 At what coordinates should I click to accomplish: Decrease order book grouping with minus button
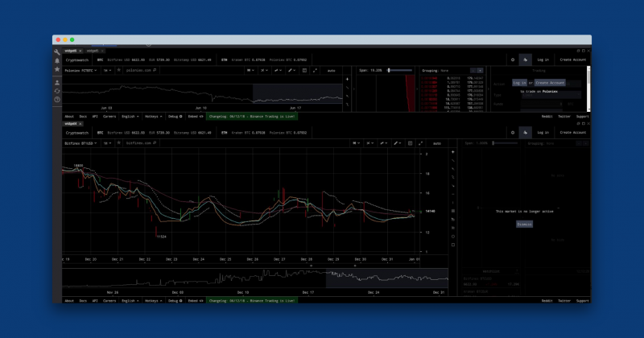tap(473, 71)
